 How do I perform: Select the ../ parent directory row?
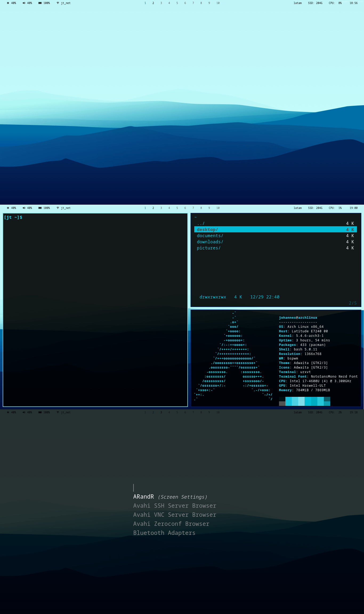[x=276, y=223]
